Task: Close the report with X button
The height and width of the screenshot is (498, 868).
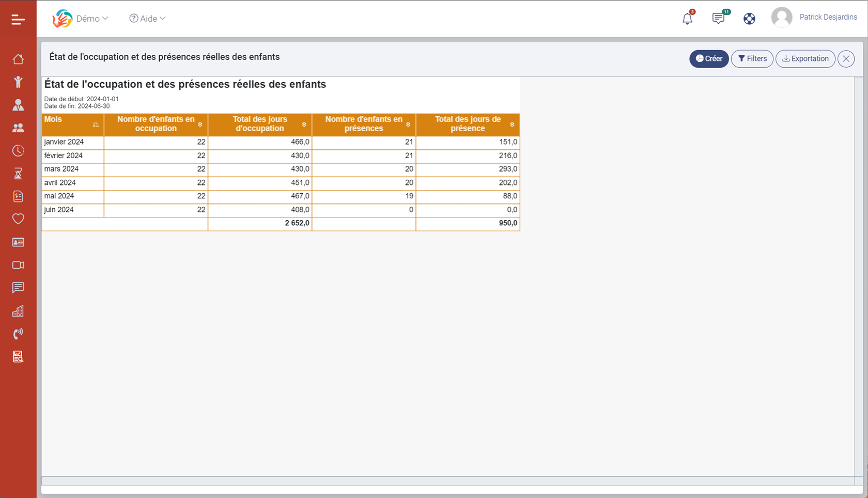Action: (846, 59)
